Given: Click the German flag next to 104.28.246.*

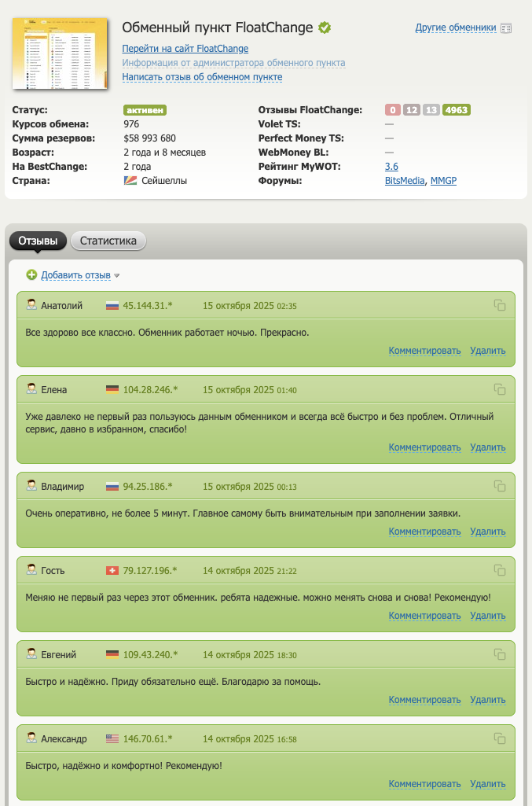Looking at the screenshot, I should 112,390.
